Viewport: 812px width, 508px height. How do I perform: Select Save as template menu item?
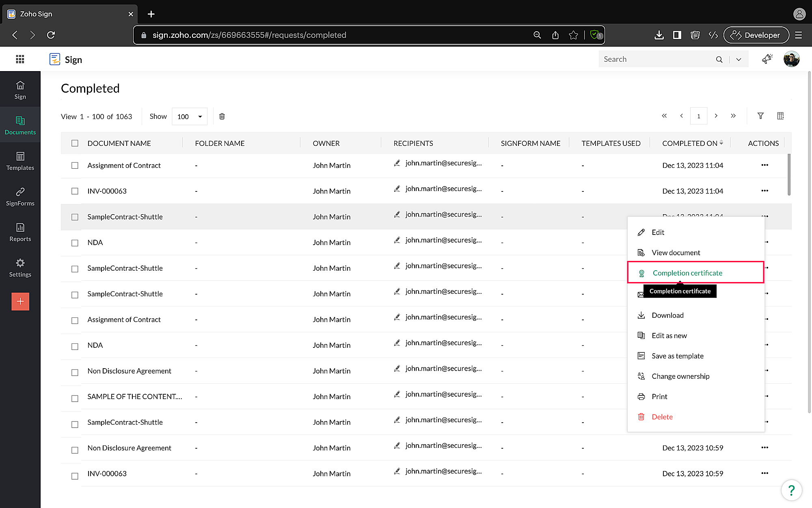[x=677, y=356]
